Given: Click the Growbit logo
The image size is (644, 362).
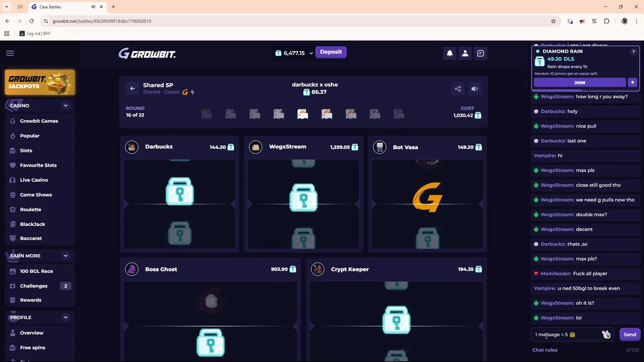Looking at the screenshot, I should coord(147,54).
